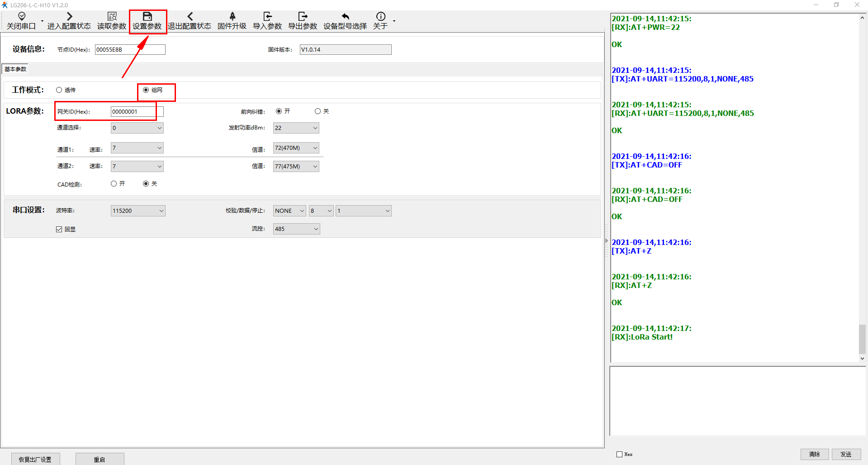This screenshot has height=465, width=868.
Task: Open the 波特率 baud rate dropdown
Action: (x=138, y=211)
